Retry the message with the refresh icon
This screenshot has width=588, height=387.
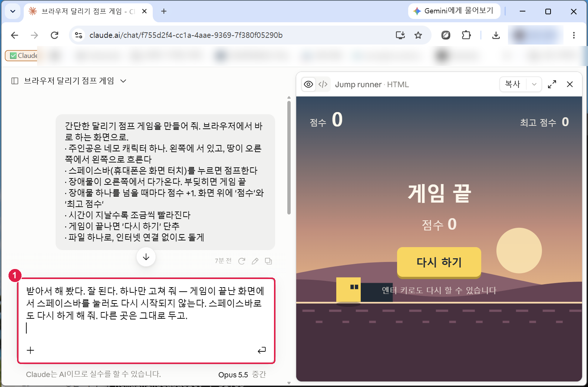click(242, 261)
